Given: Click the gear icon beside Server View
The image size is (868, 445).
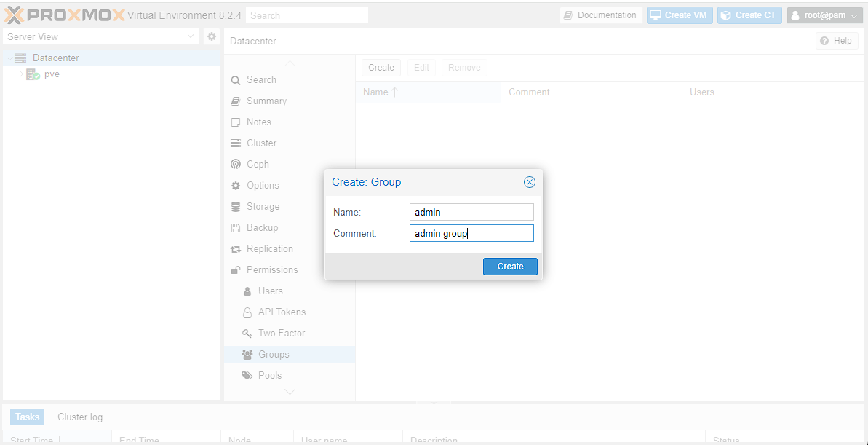Looking at the screenshot, I should [212, 36].
